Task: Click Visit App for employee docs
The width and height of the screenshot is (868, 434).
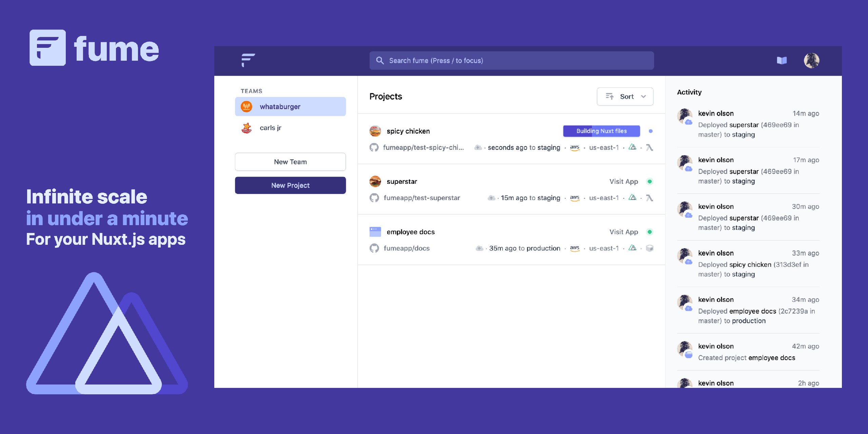Action: click(x=624, y=232)
